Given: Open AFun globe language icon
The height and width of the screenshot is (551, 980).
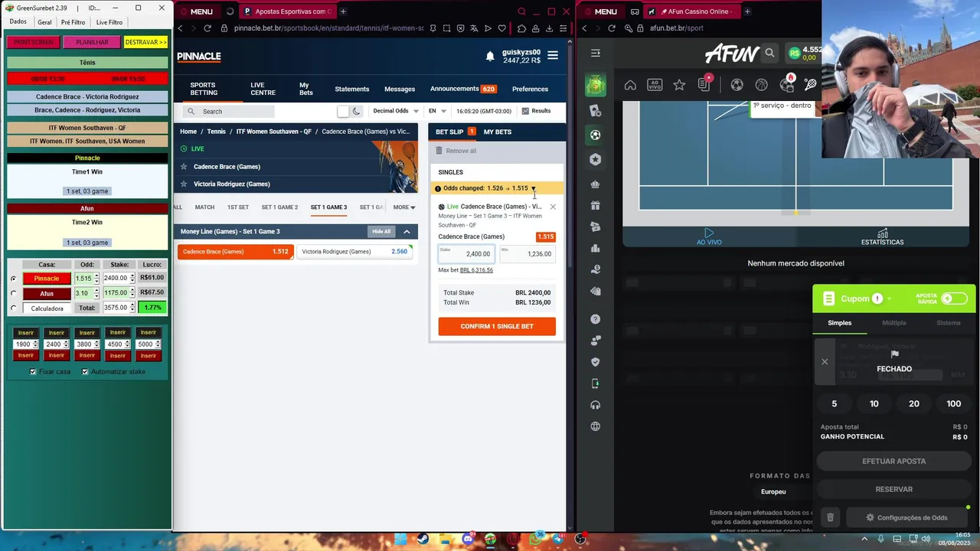Looking at the screenshot, I should click(596, 426).
